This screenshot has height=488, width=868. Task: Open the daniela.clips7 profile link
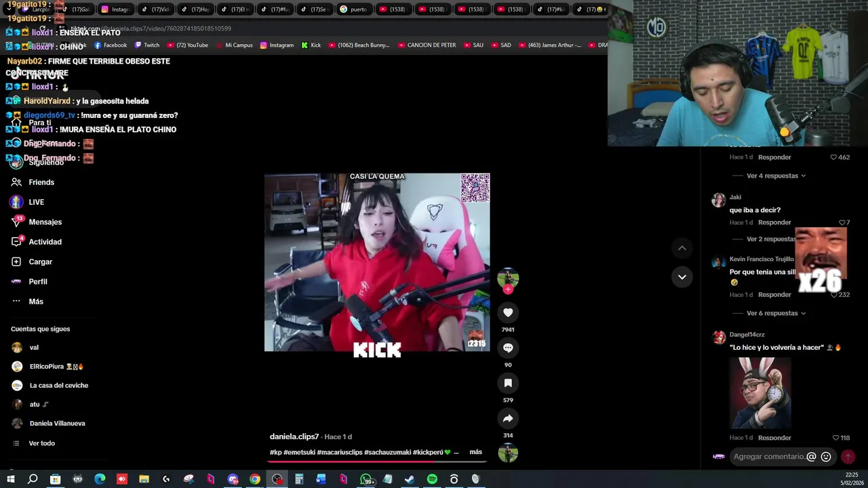coord(294,436)
